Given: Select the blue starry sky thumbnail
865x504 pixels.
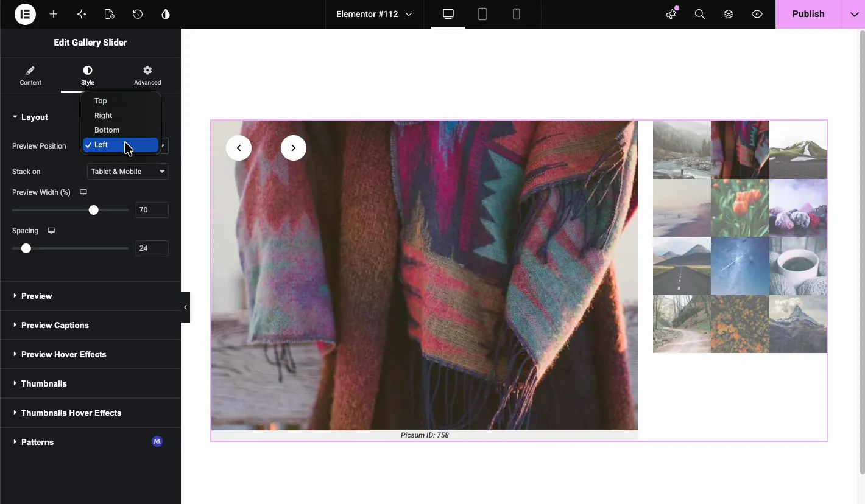Looking at the screenshot, I should pyautogui.click(x=740, y=266).
